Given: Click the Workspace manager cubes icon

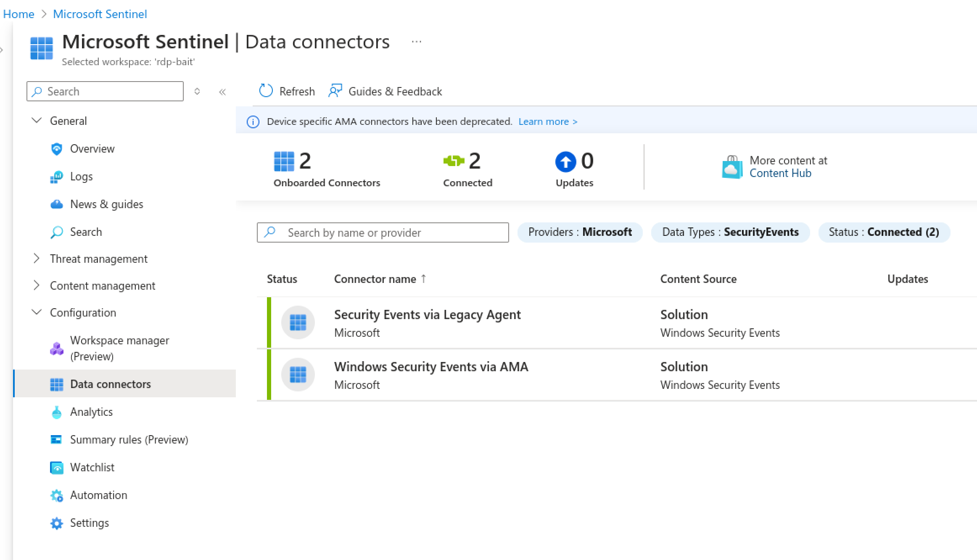Looking at the screenshot, I should [56, 349].
